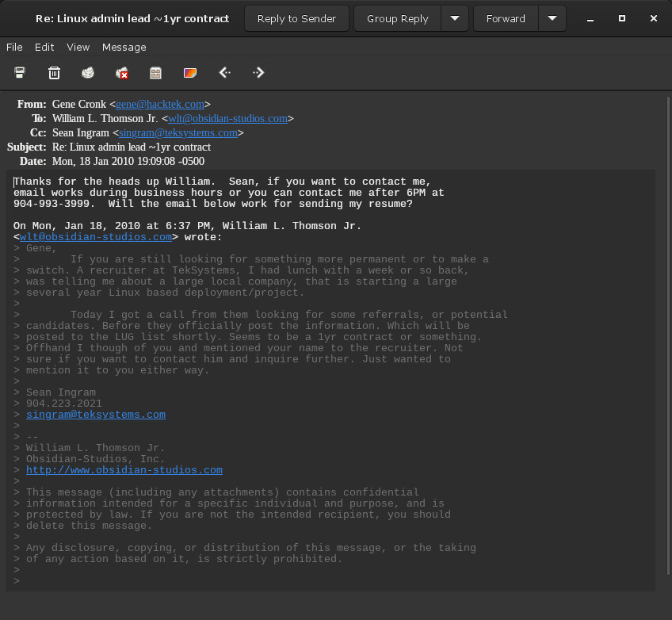
Task: Click the colorful image icon in toolbar
Action: 190,73
